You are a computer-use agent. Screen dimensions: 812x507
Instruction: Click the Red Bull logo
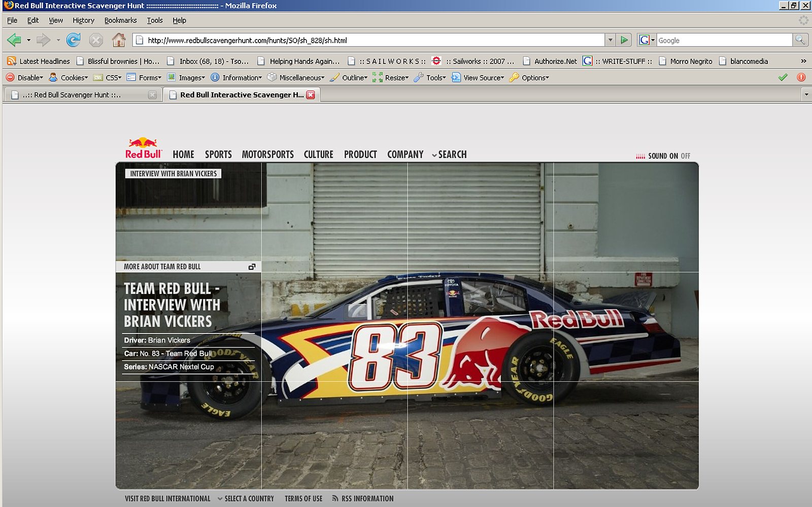coord(143,148)
